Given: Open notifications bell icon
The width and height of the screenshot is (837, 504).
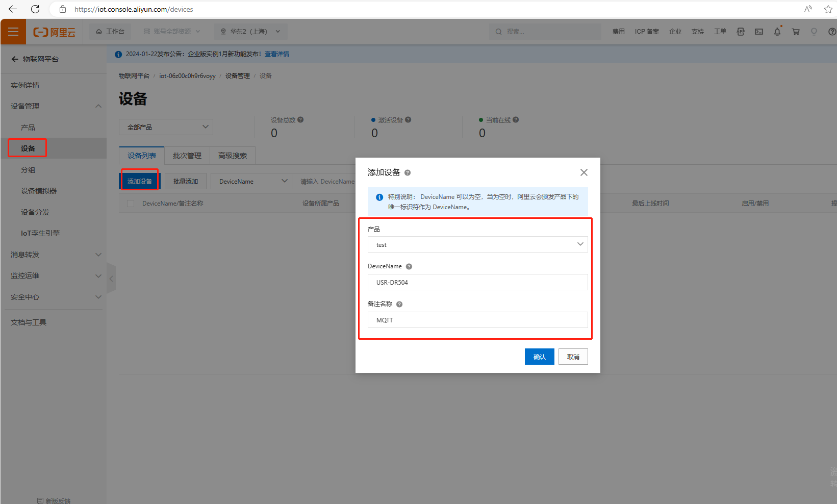Looking at the screenshot, I should [777, 32].
